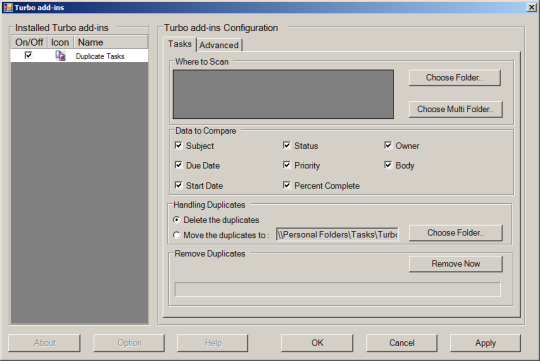Disable the Body comparison checkbox

click(x=388, y=165)
